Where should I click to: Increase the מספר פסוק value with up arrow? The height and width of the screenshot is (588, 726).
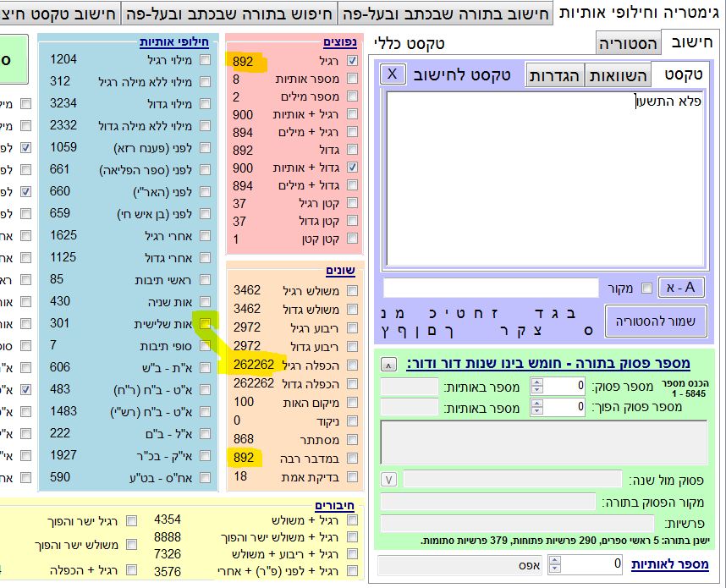point(536,382)
